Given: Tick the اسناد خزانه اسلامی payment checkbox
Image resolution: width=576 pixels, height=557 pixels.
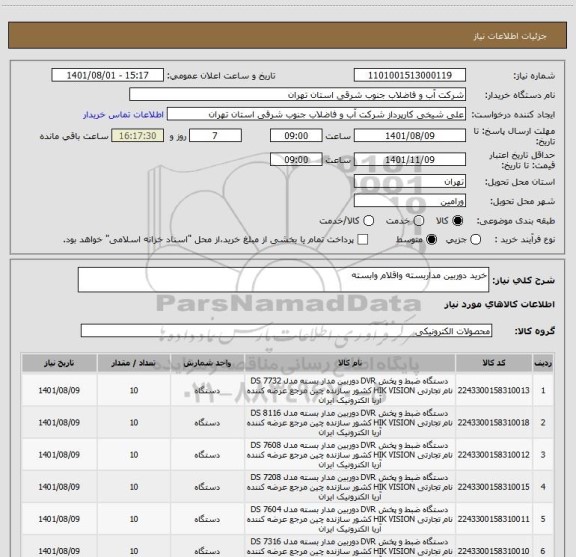Looking at the screenshot, I should click(363, 240).
